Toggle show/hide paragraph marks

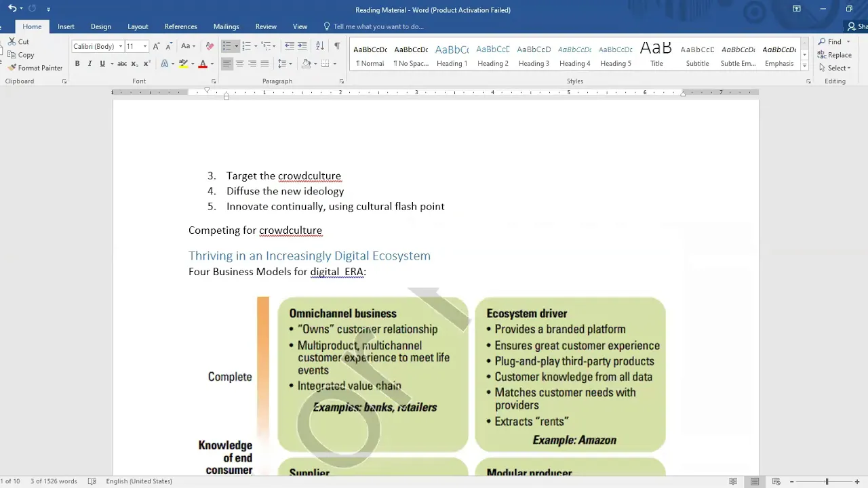(337, 46)
